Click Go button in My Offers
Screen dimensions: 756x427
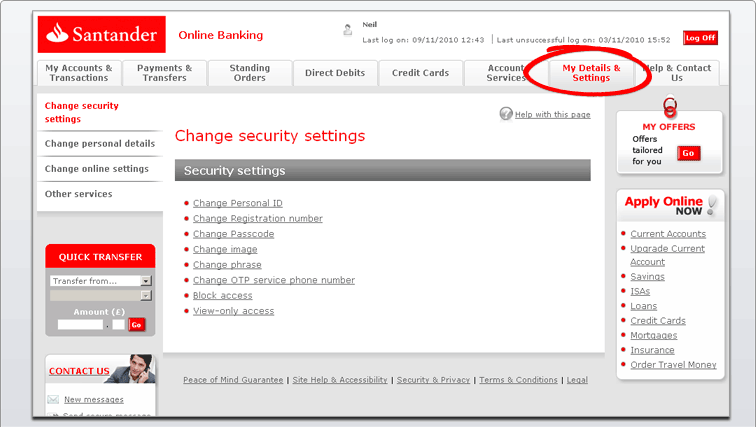tap(688, 153)
